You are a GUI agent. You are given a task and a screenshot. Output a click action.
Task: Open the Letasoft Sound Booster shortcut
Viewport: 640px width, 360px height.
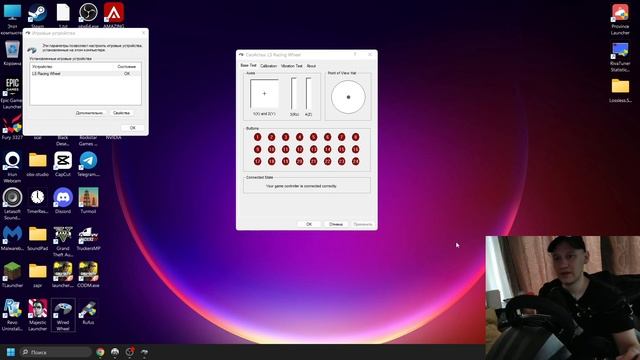coord(12,203)
